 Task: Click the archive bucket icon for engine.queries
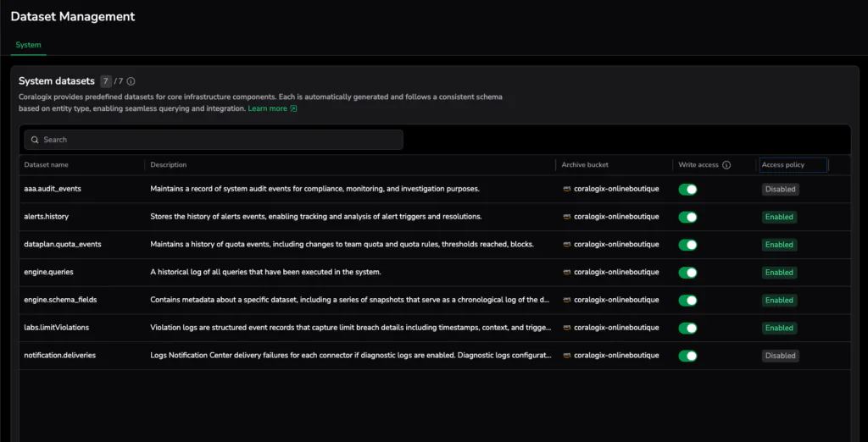566,273
